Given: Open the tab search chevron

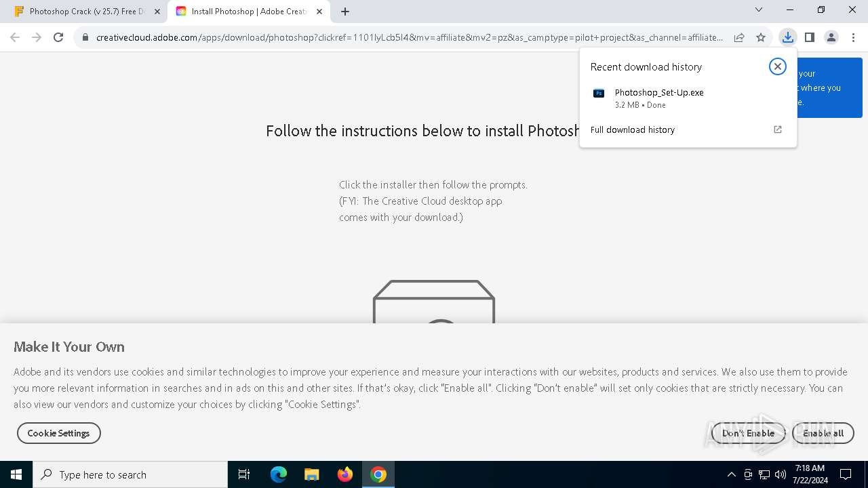Looking at the screenshot, I should point(759,10).
